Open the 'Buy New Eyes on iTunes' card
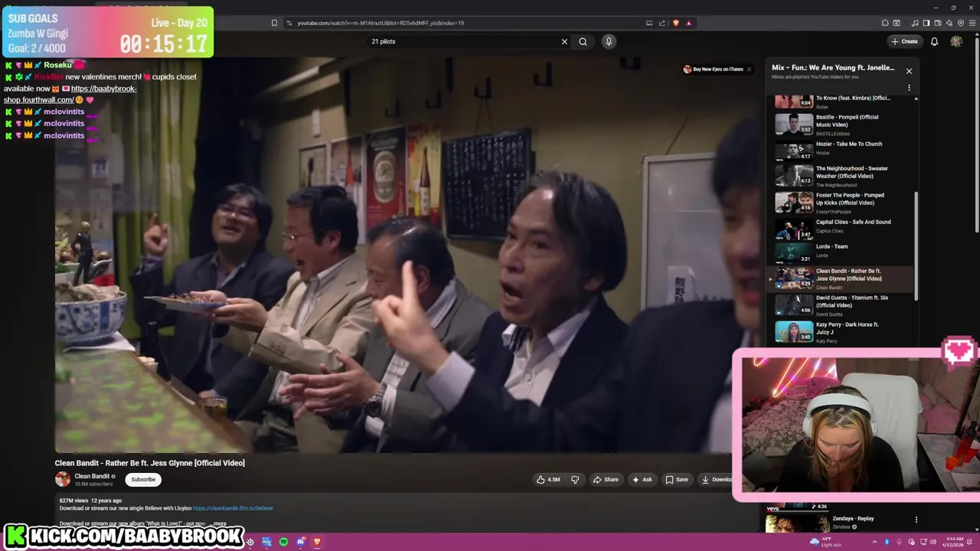 (x=714, y=69)
